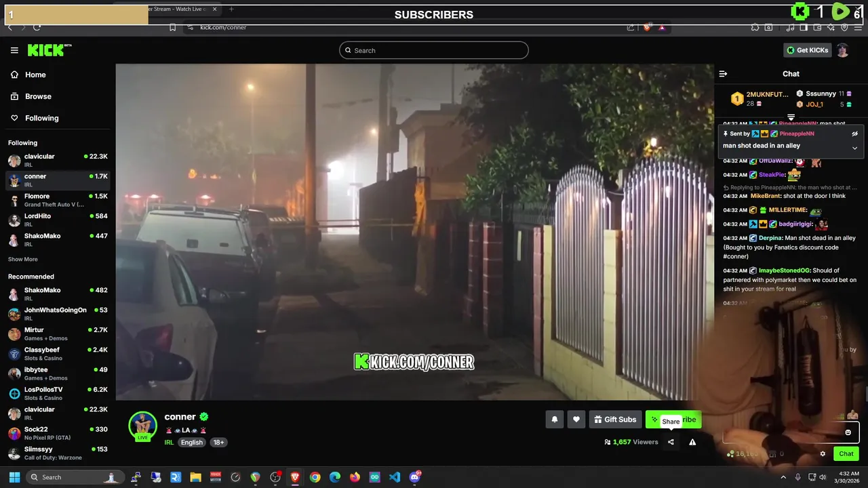The width and height of the screenshot is (868, 488).
Task: Open LordHito's channel
Action: tap(58, 220)
